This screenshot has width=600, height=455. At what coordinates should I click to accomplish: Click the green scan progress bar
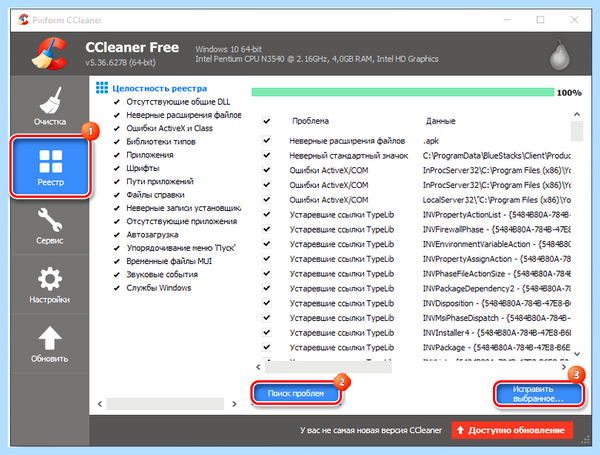tap(403, 92)
